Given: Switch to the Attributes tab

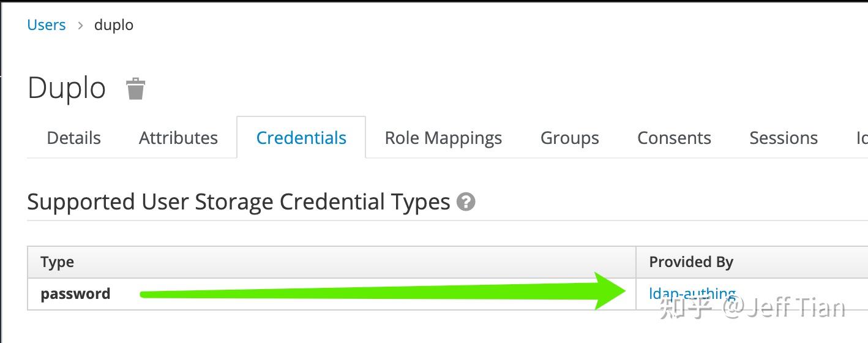Looking at the screenshot, I should click(x=178, y=138).
